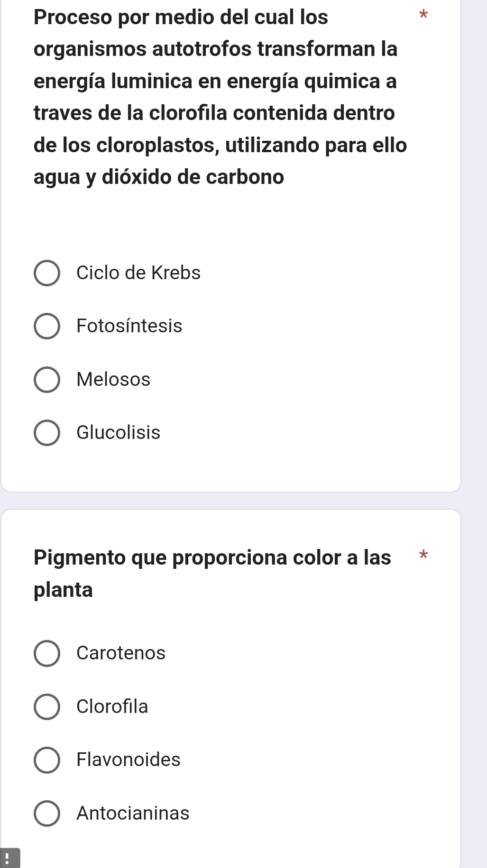This screenshot has height=868, width=487.
Task: Select the Carotenos radio circle
Action: (47, 653)
